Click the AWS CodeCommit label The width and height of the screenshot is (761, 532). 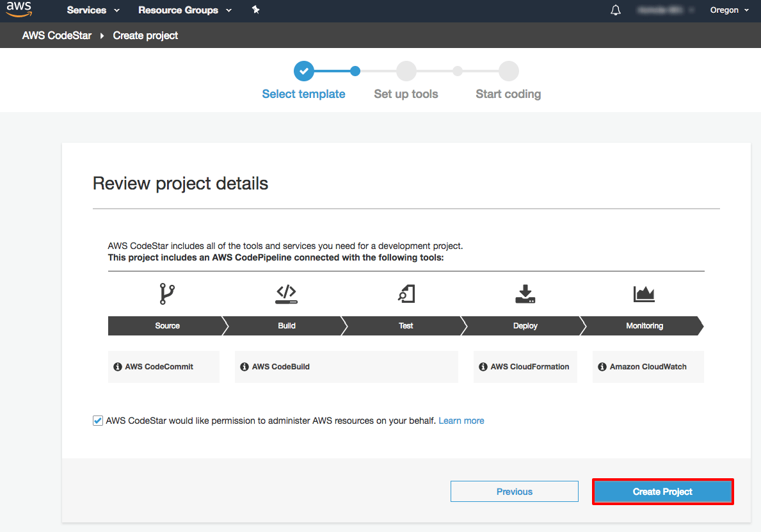[x=159, y=367]
